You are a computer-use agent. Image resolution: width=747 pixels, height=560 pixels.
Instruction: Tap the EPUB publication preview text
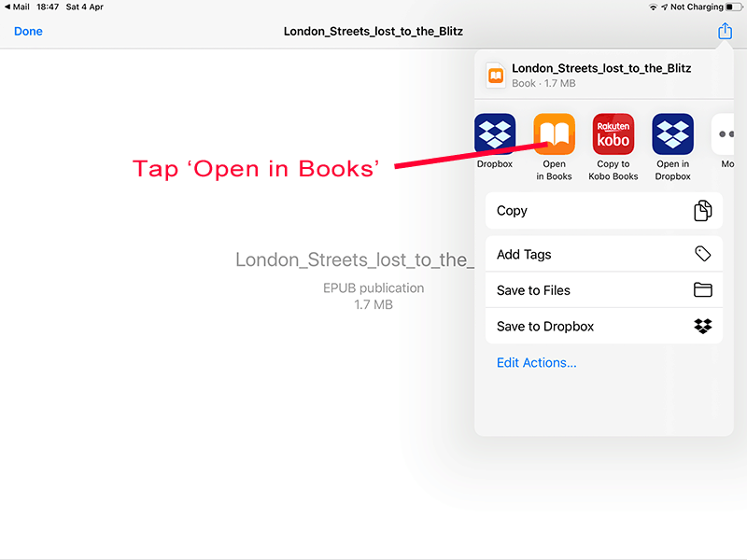(x=373, y=288)
